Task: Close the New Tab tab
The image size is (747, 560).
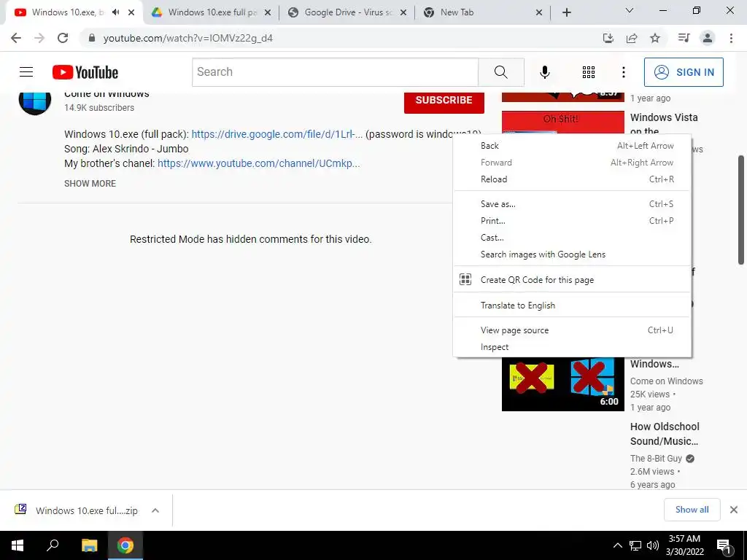Action: (539, 13)
